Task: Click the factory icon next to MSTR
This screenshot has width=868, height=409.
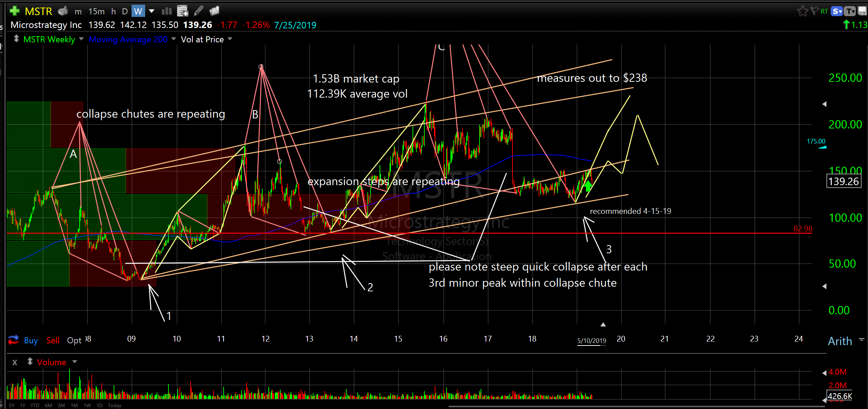Action: [x=63, y=11]
